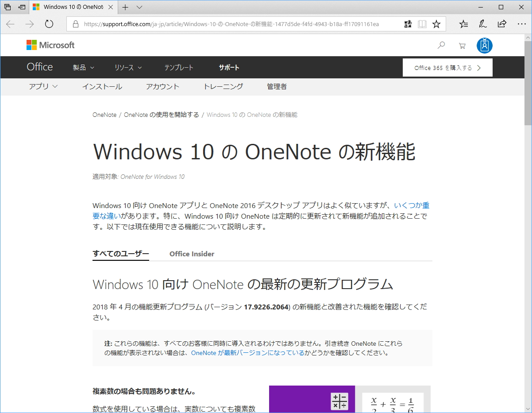This screenshot has width=532, height=413.
Task: Open search on the Office site
Action: [x=441, y=45]
